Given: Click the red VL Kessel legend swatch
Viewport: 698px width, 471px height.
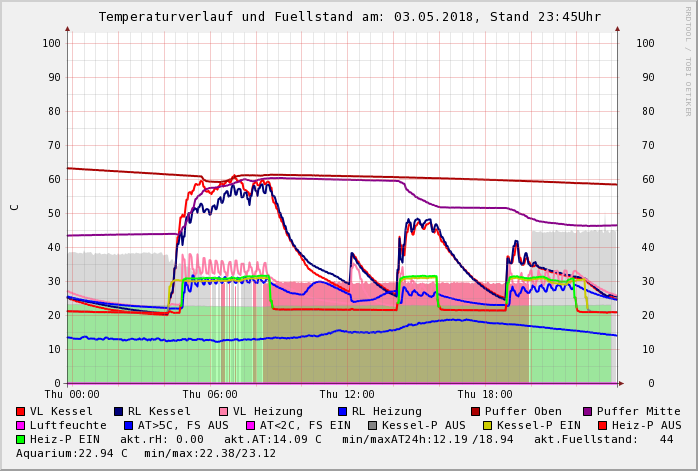Looking at the screenshot, I should click(x=21, y=411).
